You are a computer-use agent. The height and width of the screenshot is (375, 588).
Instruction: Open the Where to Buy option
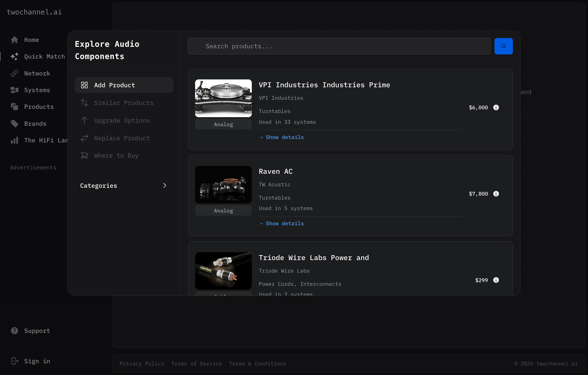pos(124,155)
